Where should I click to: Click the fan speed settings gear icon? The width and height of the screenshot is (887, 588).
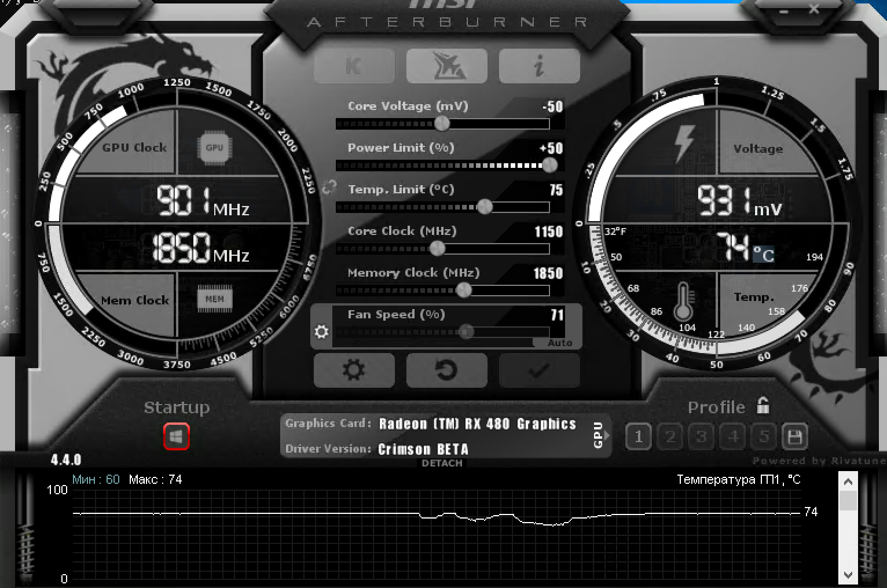tap(321, 332)
